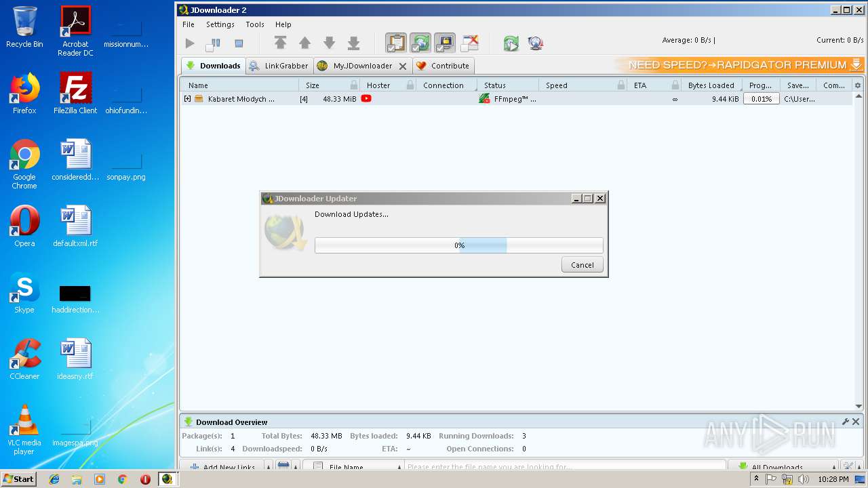Open the Acrobat Reader DC desktop icon

(75, 31)
